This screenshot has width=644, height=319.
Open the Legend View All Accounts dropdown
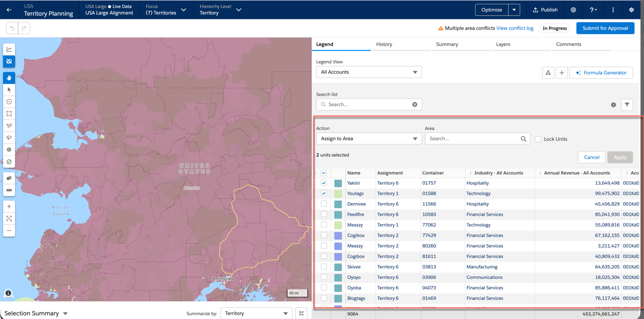point(369,72)
